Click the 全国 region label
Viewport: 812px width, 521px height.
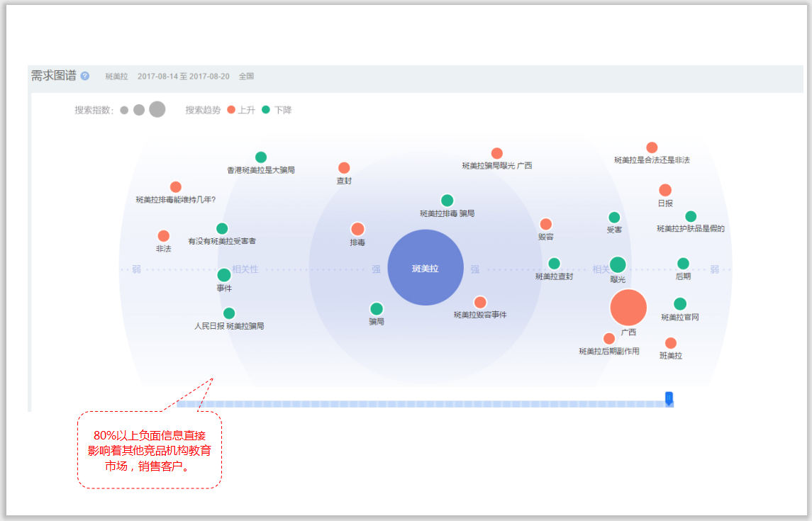[247, 77]
